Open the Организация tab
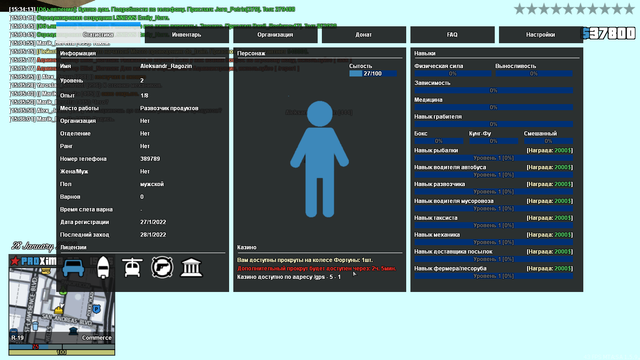 pos(275,35)
